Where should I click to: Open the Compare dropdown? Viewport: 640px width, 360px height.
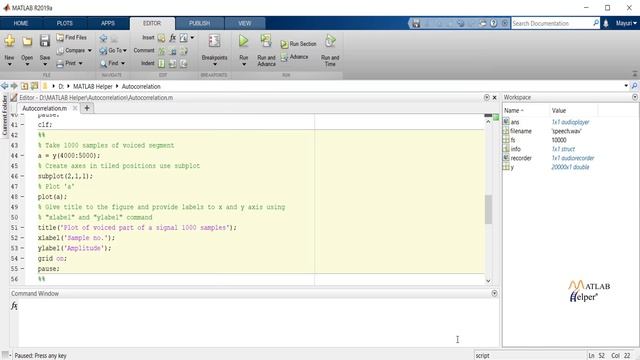(74, 51)
